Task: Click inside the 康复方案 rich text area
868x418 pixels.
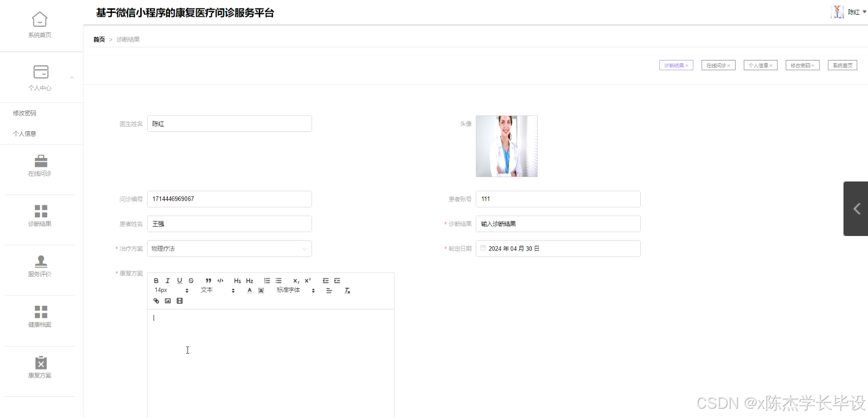Action: coord(271,364)
